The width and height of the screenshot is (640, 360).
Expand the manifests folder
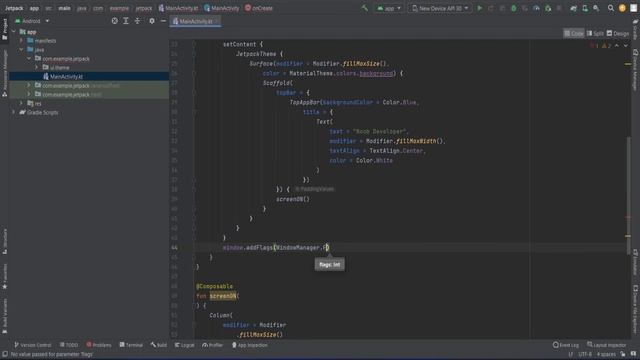tap(22, 41)
